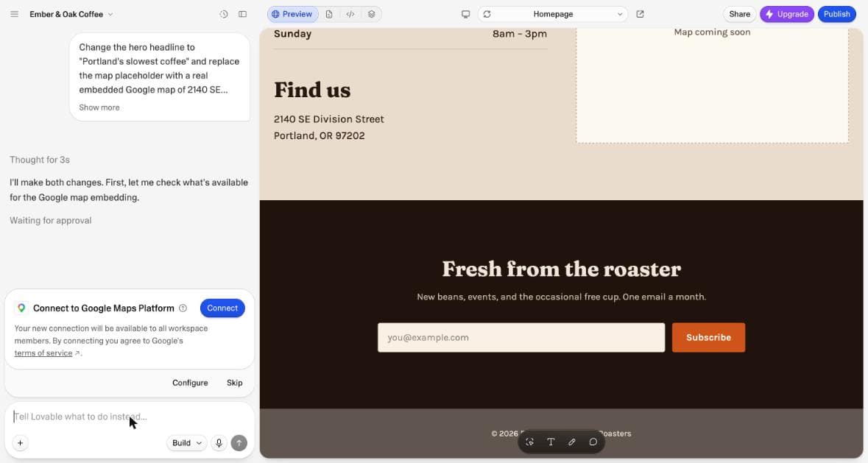The height and width of the screenshot is (463, 868).
Task: Toggle the sidebar panel icon
Action: [242, 15]
